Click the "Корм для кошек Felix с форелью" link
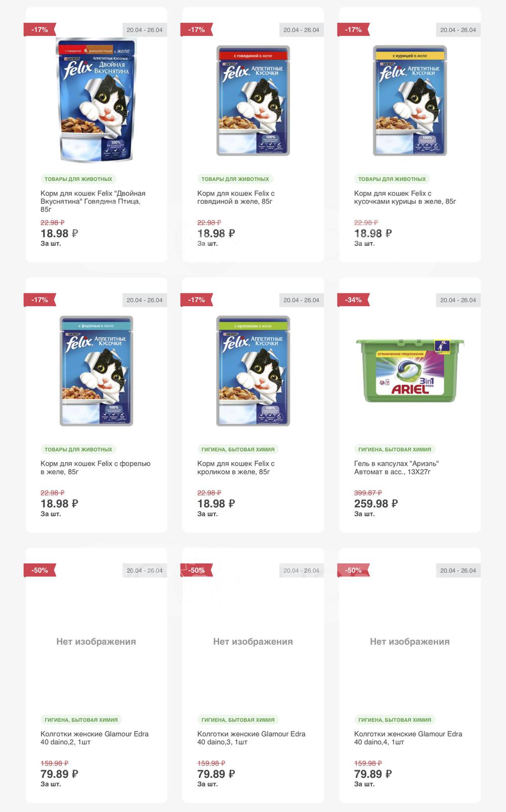The width and height of the screenshot is (506, 812). click(95, 468)
